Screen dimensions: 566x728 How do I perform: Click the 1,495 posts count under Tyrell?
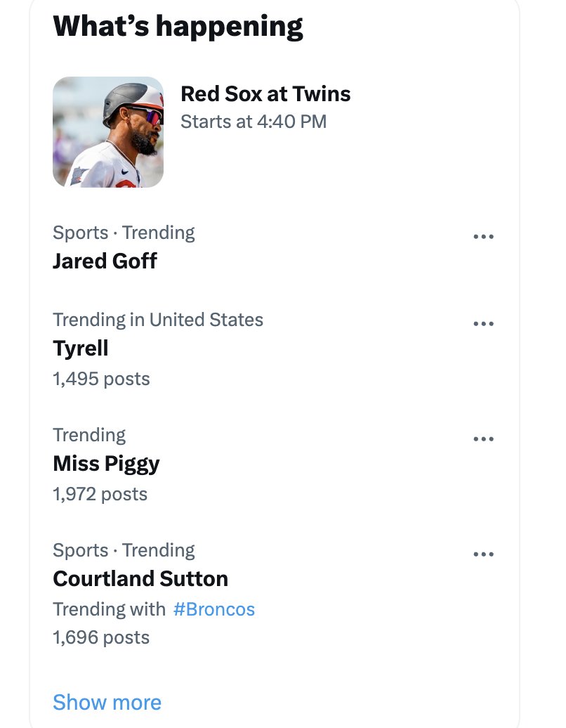click(101, 379)
